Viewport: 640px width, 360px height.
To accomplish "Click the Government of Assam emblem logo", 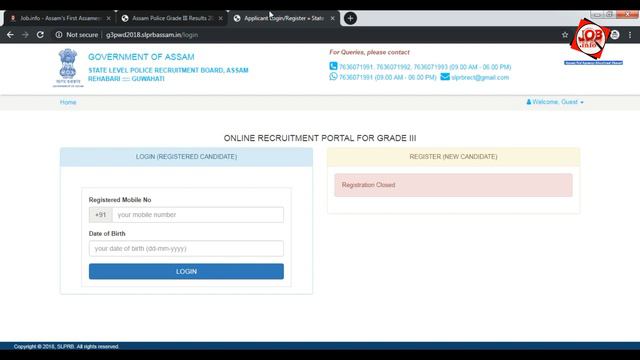I will pyautogui.click(x=68, y=68).
